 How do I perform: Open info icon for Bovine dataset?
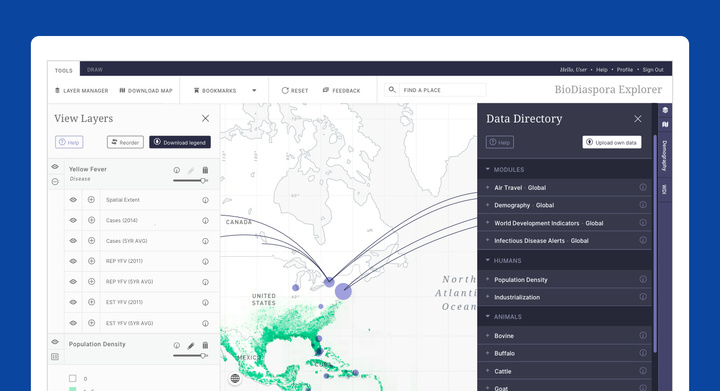pos(643,335)
